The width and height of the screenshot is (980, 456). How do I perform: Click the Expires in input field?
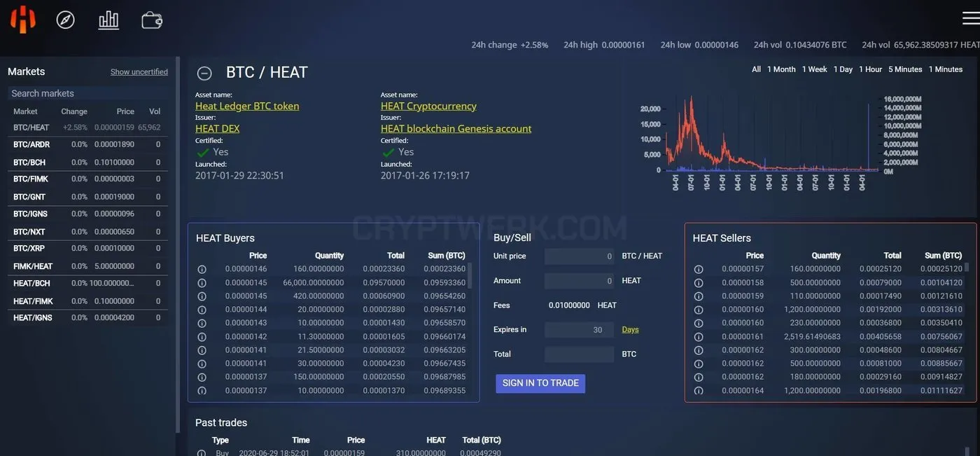coord(579,330)
